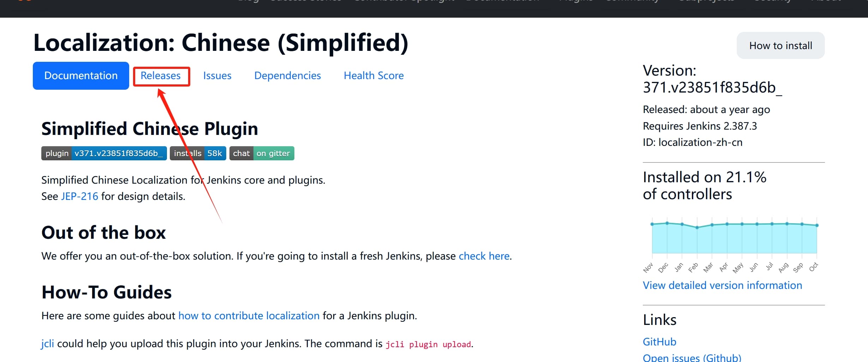This screenshot has height=362, width=868.
Task: Go to the Issues tab
Action: click(217, 76)
